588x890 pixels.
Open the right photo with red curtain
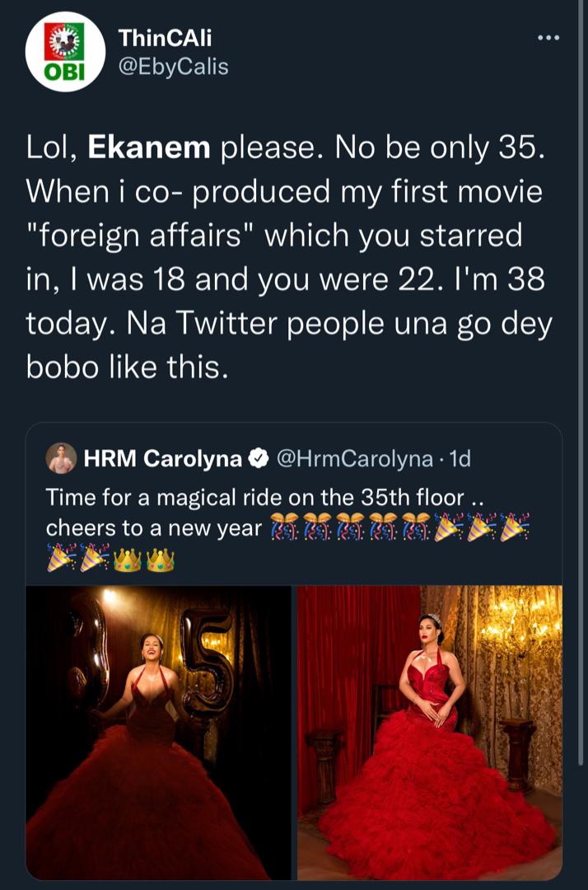429,732
